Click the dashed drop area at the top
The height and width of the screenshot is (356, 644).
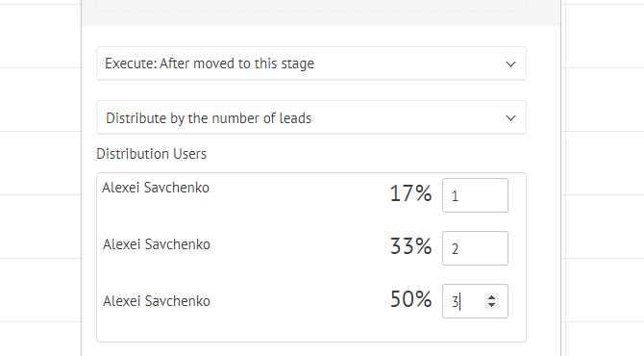point(310,5)
